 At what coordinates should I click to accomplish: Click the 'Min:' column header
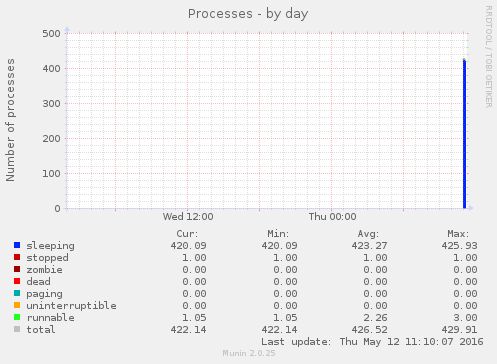click(x=278, y=234)
